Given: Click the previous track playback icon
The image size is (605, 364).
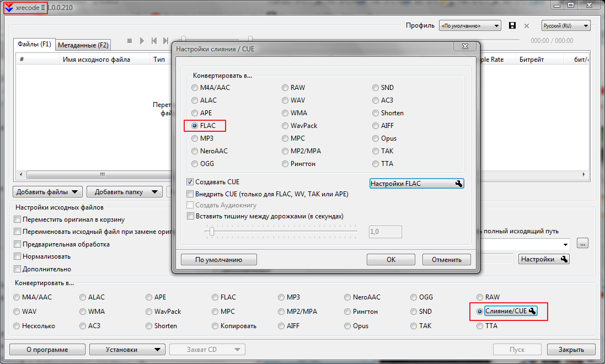Looking at the screenshot, I should (x=154, y=41).
